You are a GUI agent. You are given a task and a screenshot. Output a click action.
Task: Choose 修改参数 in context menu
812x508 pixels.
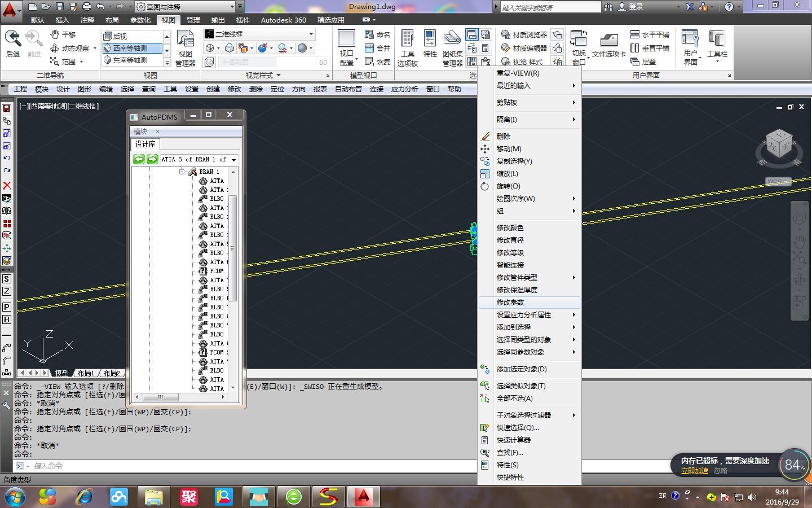(x=529, y=302)
